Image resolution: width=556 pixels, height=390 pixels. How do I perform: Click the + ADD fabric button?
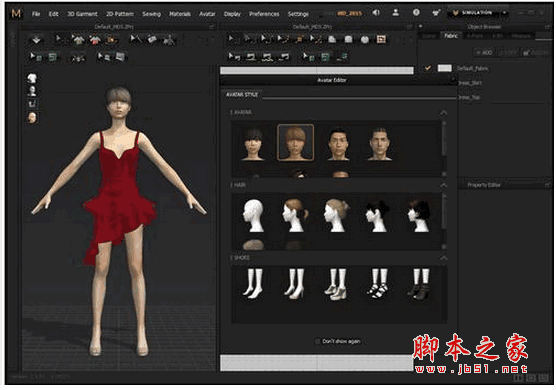click(x=484, y=52)
